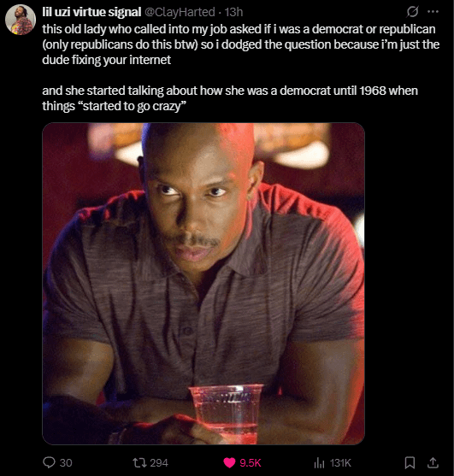
Task: Click the 13h timestamp
Action: click(x=233, y=12)
